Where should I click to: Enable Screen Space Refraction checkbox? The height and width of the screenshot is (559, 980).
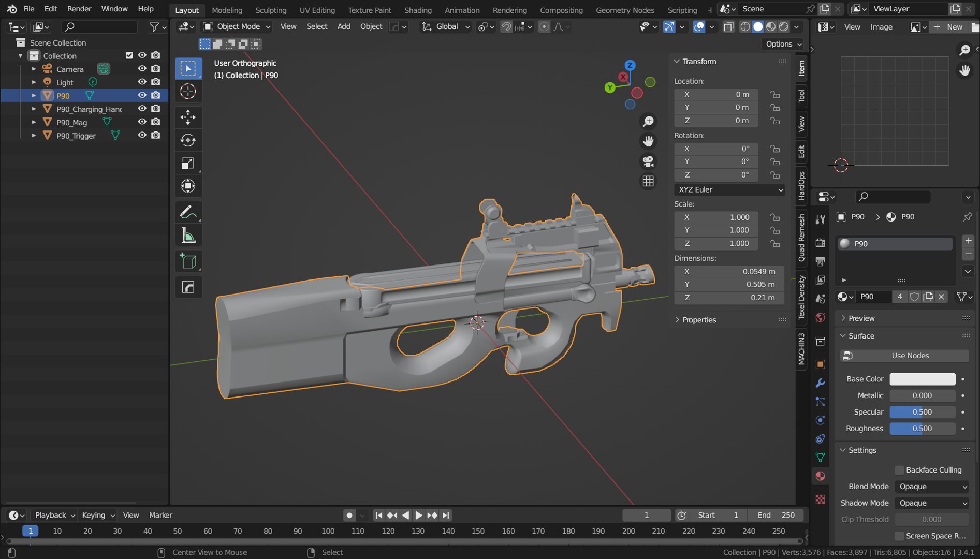[900, 536]
